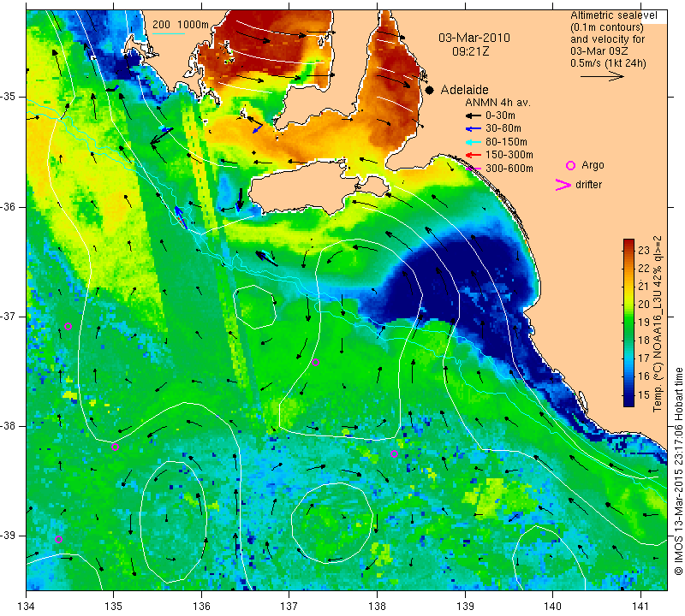This screenshot has width=685, height=616.
Task: Click the cyan 200 1000m contour legend line
Action: coord(168,33)
